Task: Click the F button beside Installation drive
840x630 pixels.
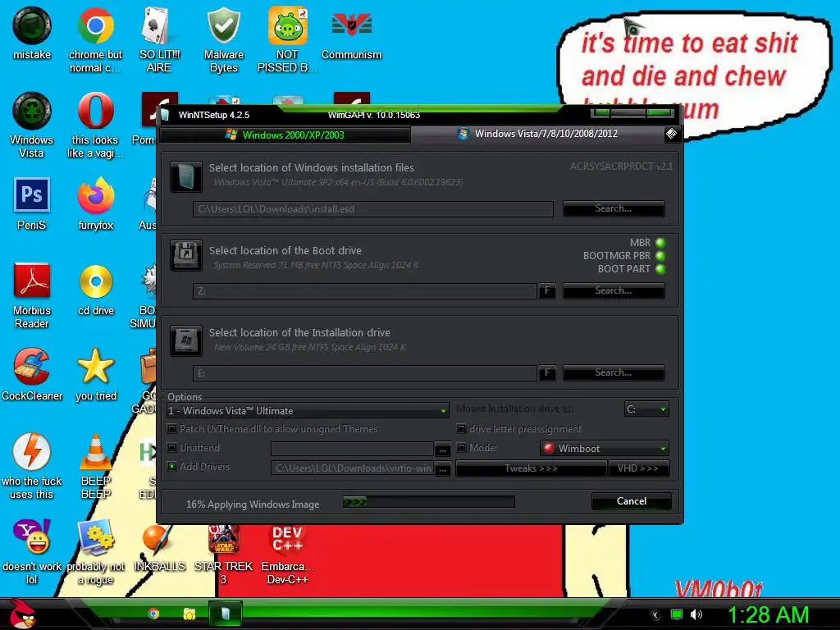Action: 547,372
